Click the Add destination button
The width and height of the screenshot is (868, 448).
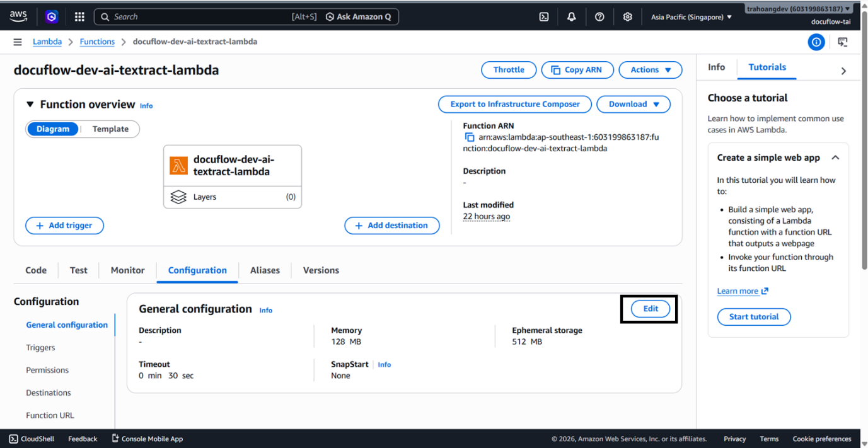(392, 226)
